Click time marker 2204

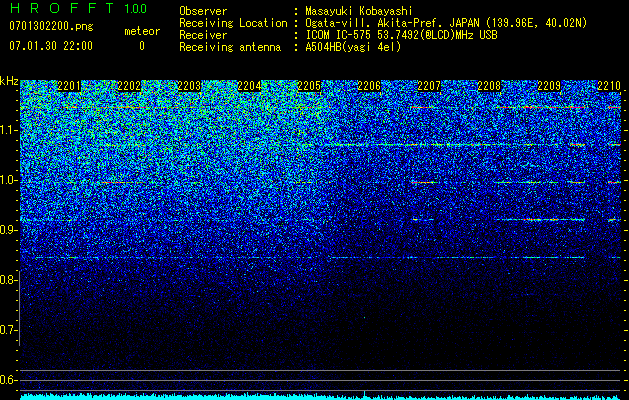coord(249,86)
